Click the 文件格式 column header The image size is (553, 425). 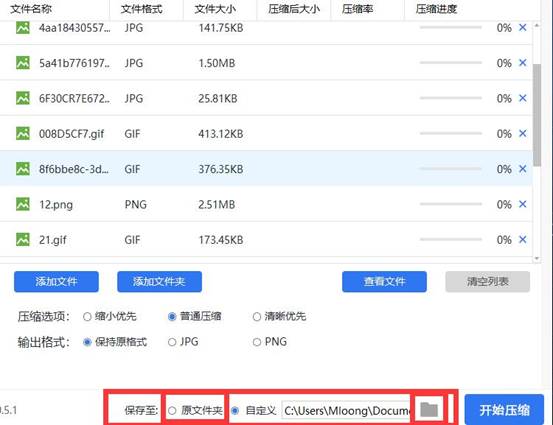[142, 9]
